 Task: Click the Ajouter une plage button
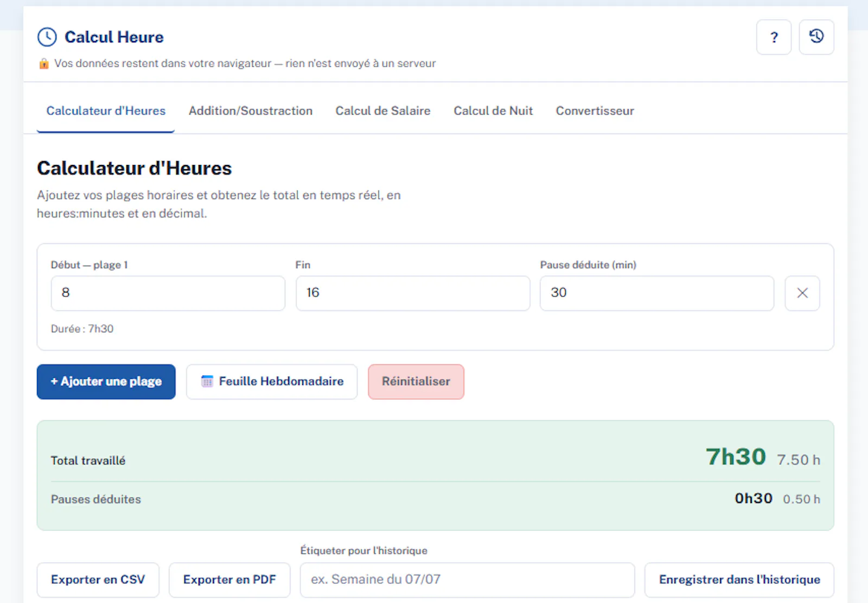tap(106, 382)
